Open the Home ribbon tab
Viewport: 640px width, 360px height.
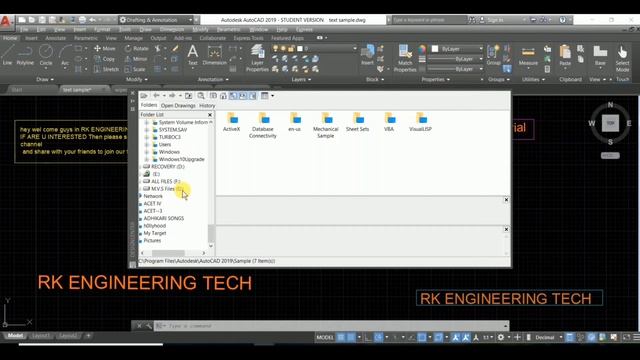(10, 38)
